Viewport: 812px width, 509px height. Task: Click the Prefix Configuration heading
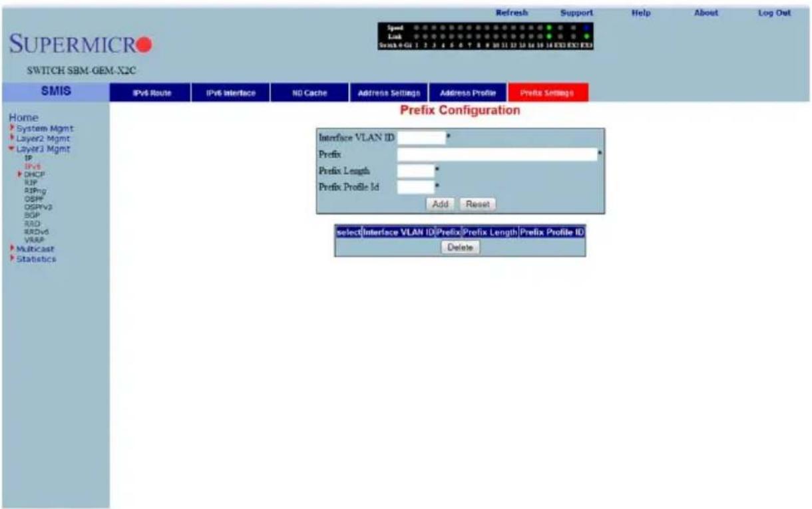[x=460, y=111]
